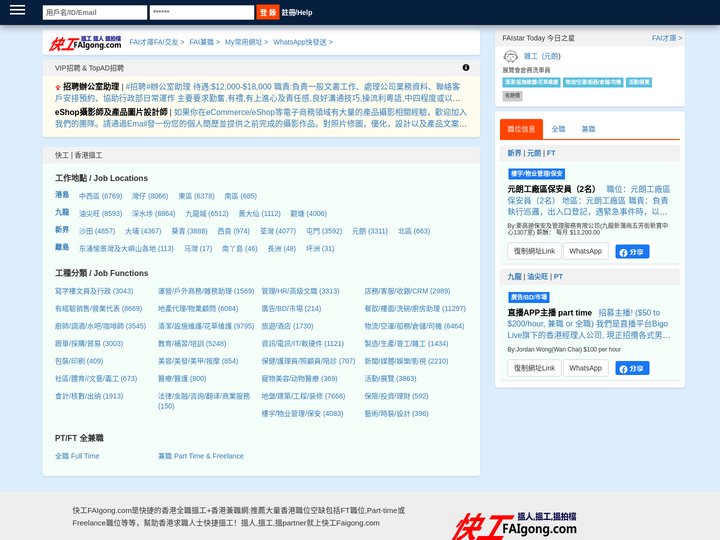Open job function 藝術/時裝/設計 (396)
The image size is (720, 540).
tap(396, 413)
